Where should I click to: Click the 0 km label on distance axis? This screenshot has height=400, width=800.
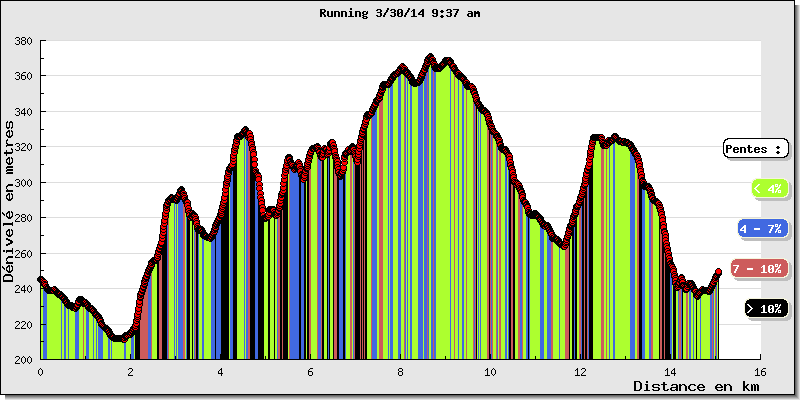tap(40, 372)
